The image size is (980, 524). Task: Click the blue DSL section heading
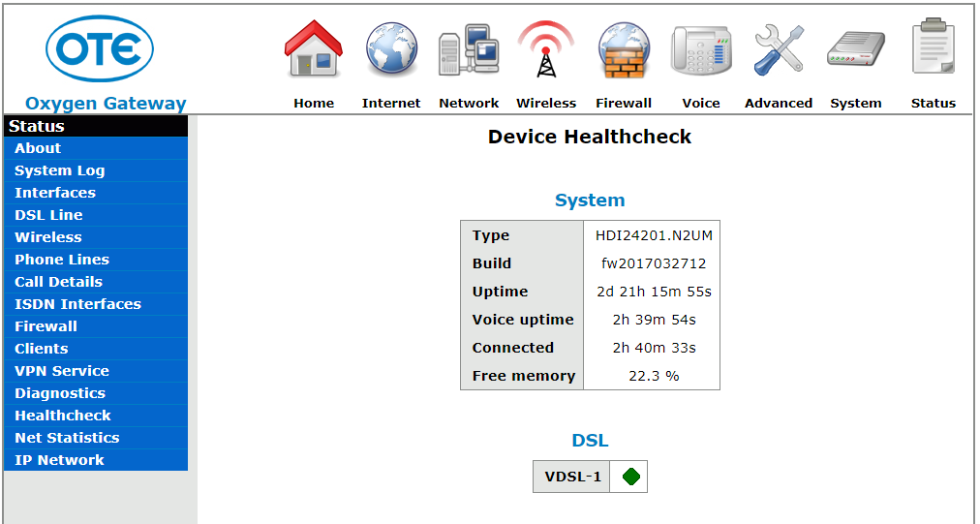click(x=590, y=440)
